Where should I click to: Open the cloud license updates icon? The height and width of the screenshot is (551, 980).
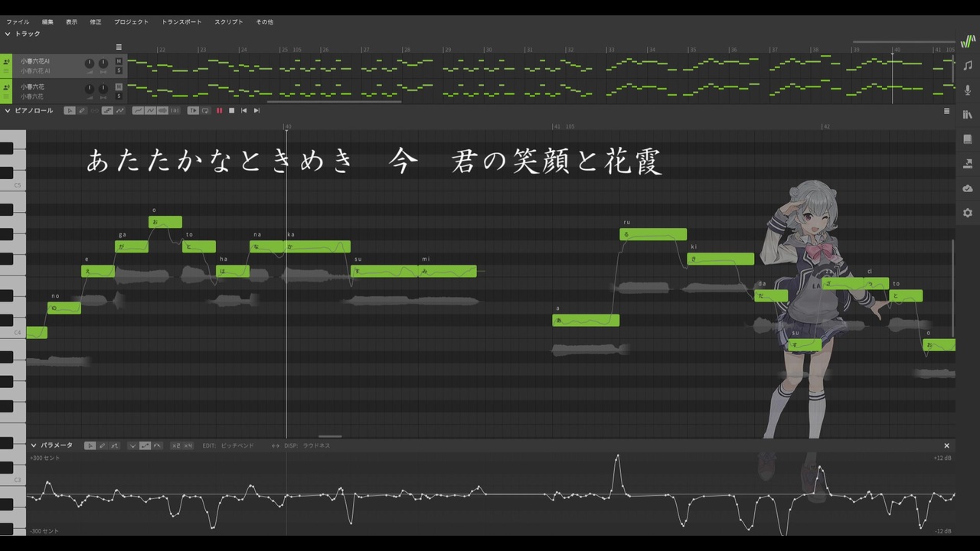point(968,188)
